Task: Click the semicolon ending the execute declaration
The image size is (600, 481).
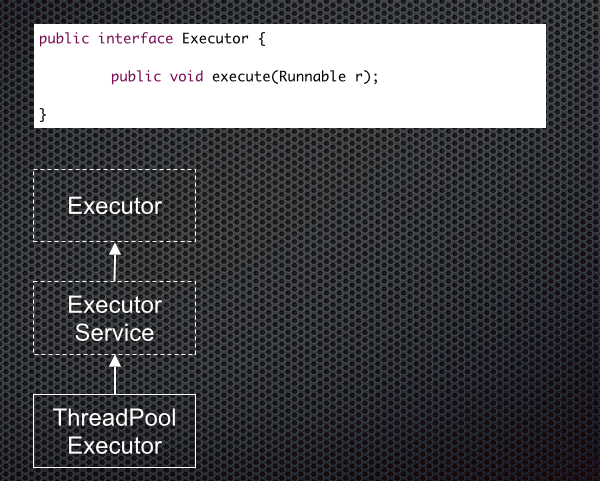Action: click(377, 77)
